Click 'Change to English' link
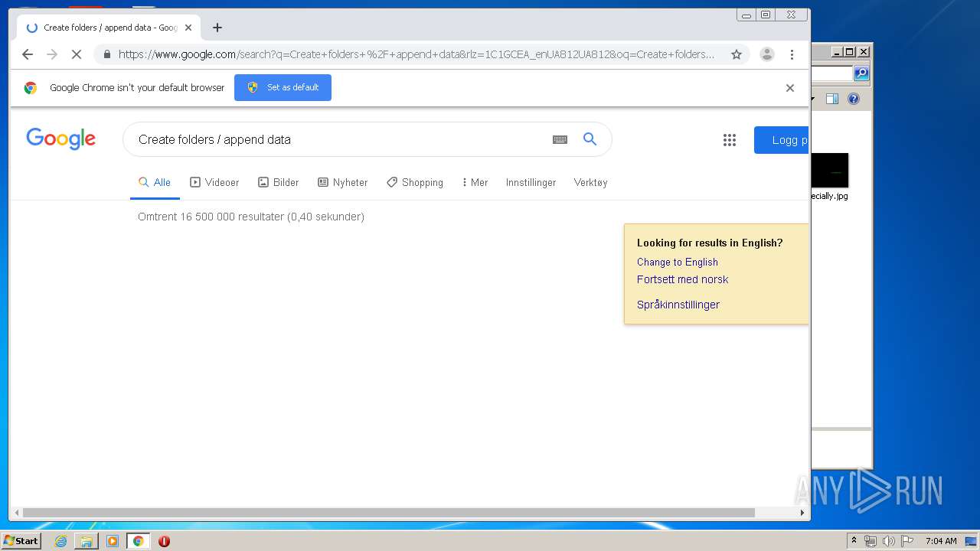Viewport: 980px width, 551px height. tap(678, 262)
